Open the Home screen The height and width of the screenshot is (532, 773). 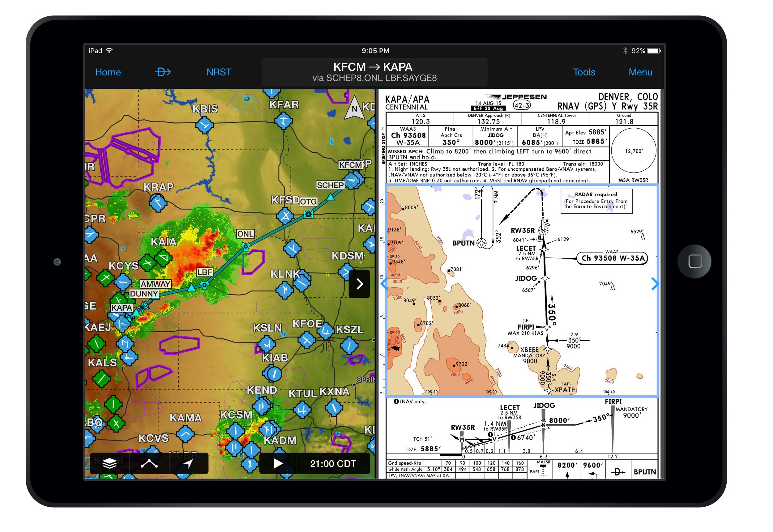(x=108, y=72)
